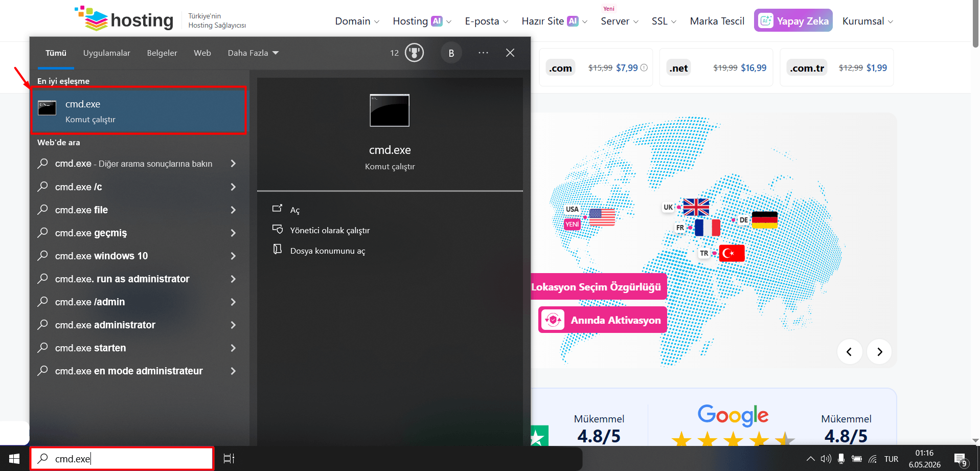This screenshot has width=980, height=471.
Task: Click the Yapay Zeka button
Action: click(x=793, y=20)
